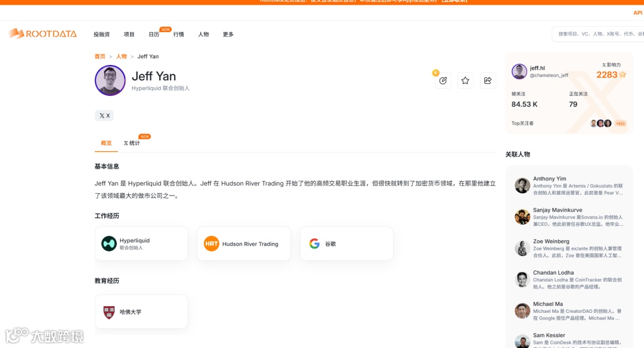
Task: Open Anthony Yim's profile
Action: [569, 185]
